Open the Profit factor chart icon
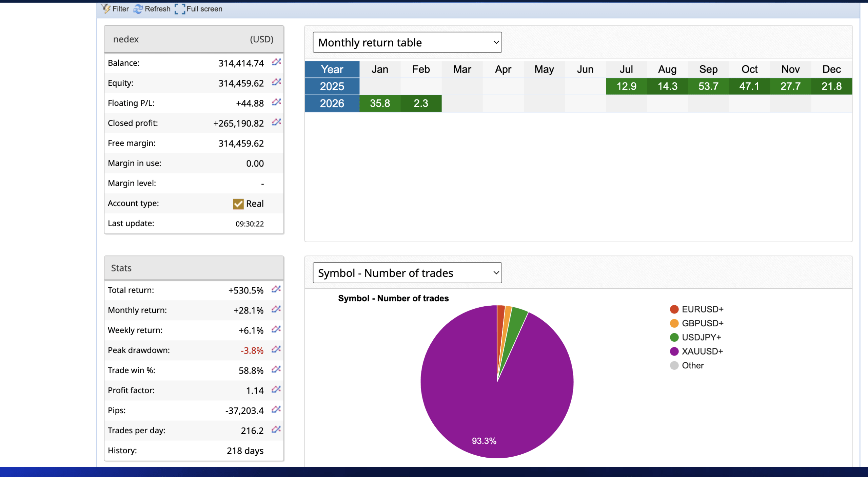 coord(276,389)
